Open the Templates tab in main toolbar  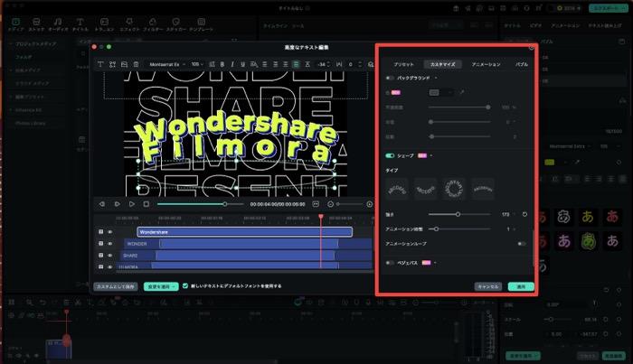201,24
